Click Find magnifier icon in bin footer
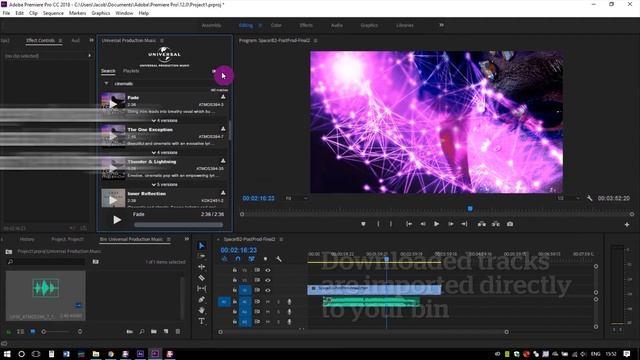The height and width of the screenshot is (360, 640). (142, 331)
